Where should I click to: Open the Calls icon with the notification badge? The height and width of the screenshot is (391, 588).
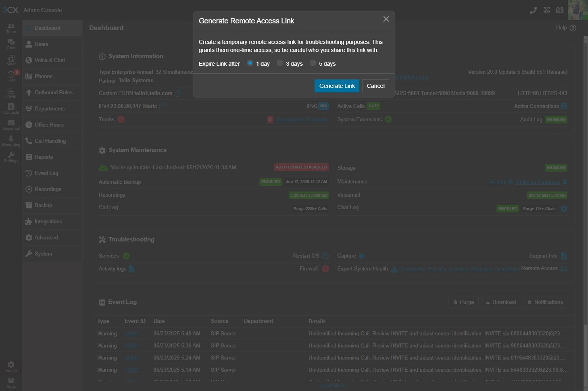11,76
